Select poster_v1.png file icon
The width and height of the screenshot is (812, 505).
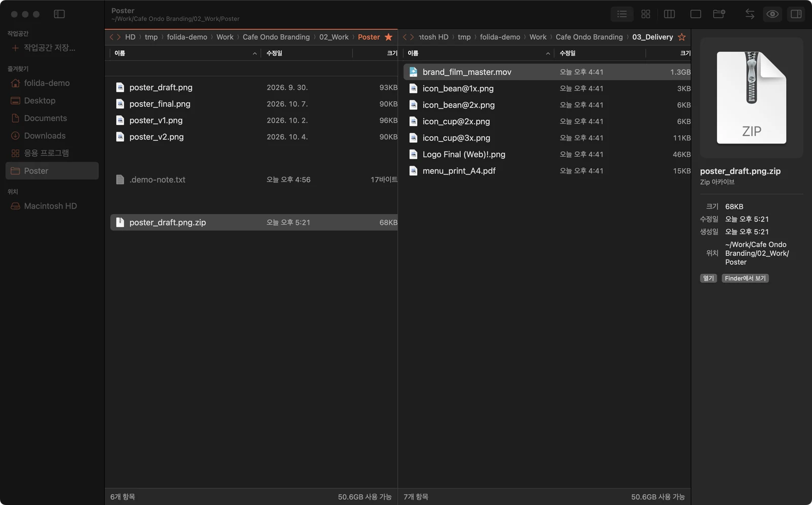pos(120,120)
